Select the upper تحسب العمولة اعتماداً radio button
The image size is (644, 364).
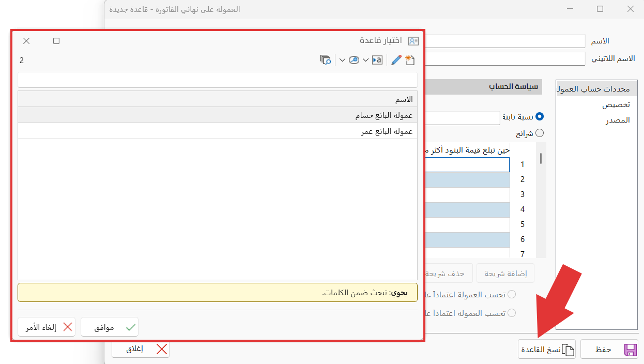(512, 294)
